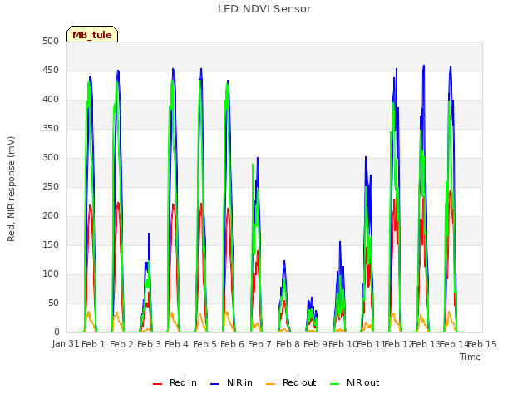Click the Time x-axis label
Screen dimensions: 532x399
point(470,357)
